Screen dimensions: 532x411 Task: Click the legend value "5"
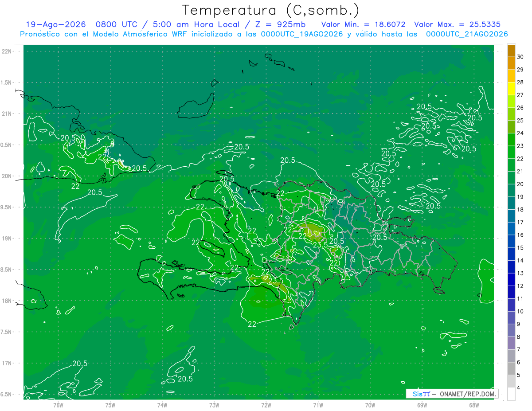[519, 375]
